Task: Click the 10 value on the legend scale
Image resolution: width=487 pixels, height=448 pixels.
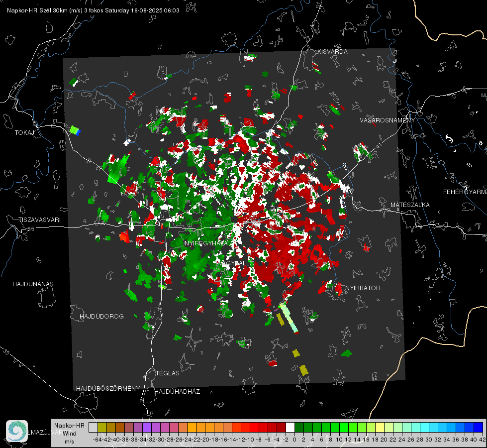Action: pos(339,440)
